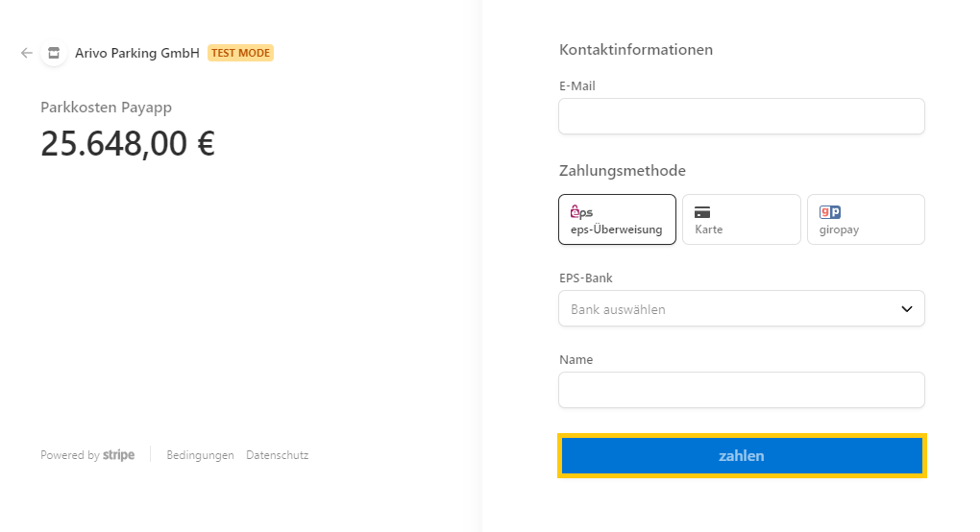
Task: Pick giropay payment option
Action: click(x=866, y=219)
